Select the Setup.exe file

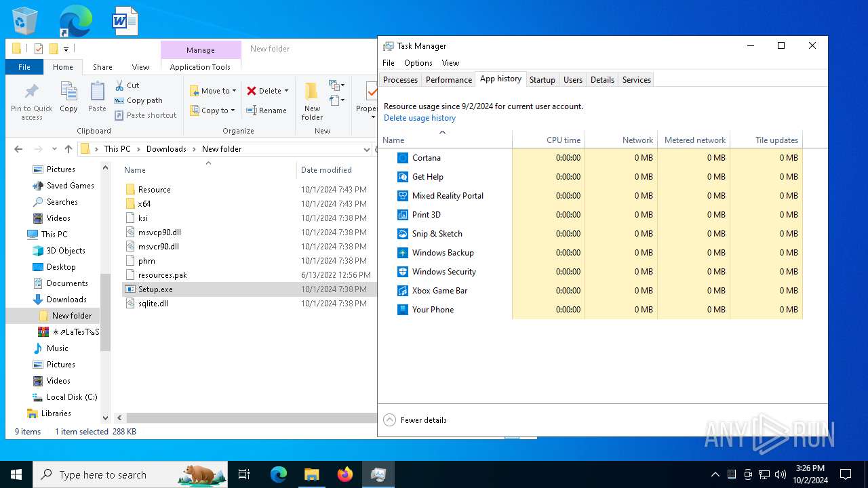click(x=248, y=289)
